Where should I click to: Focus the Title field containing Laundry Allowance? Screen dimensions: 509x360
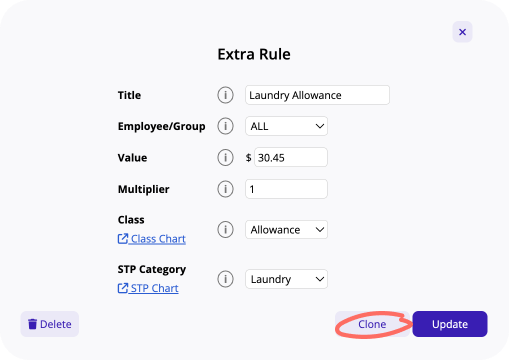point(317,95)
